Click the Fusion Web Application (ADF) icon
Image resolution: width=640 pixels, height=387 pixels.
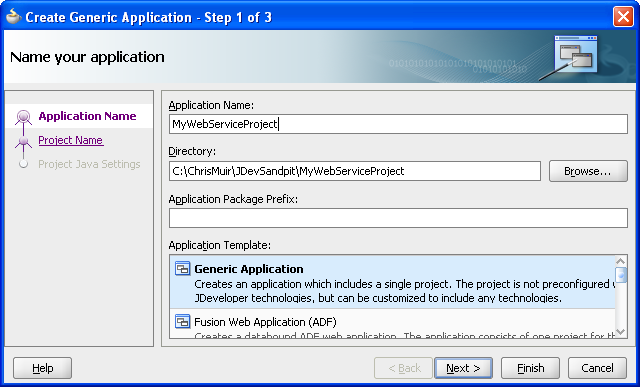[182, 322]
